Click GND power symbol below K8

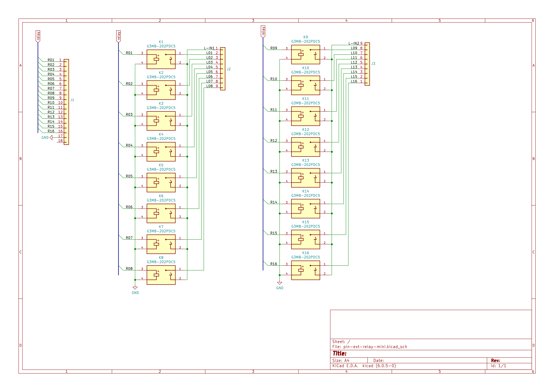(x=135, y=288)
